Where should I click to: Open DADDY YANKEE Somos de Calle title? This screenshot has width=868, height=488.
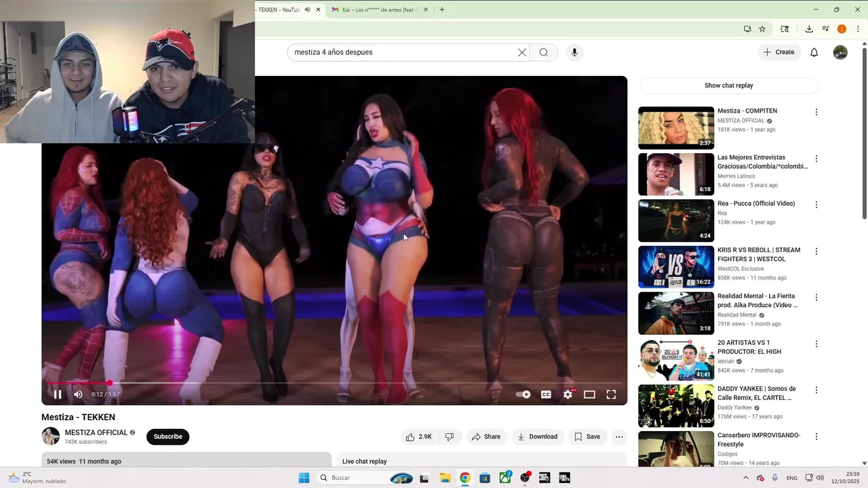pyautogui.click(x=757, y=393)
